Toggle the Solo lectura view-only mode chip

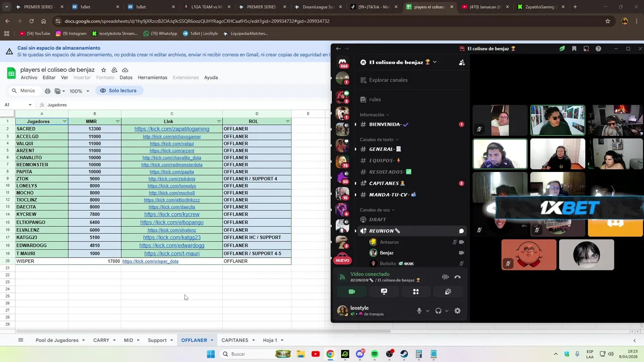[118, 90]
